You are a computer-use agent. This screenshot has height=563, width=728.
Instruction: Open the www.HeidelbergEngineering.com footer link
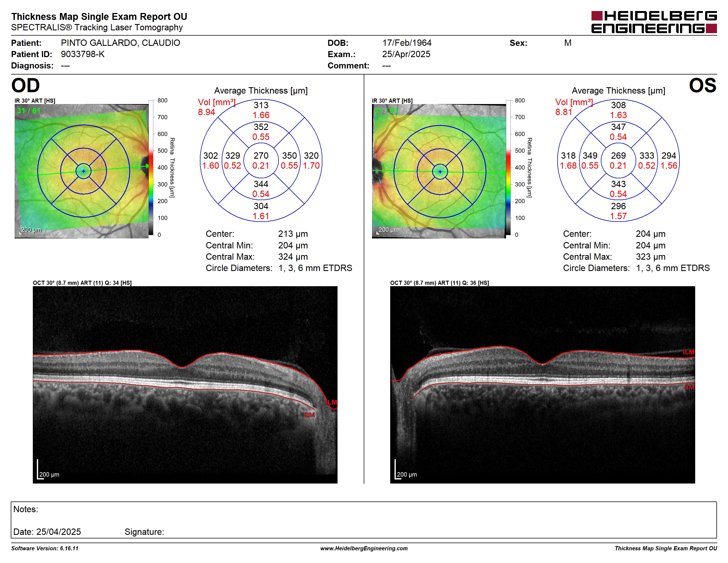[364, 548]
